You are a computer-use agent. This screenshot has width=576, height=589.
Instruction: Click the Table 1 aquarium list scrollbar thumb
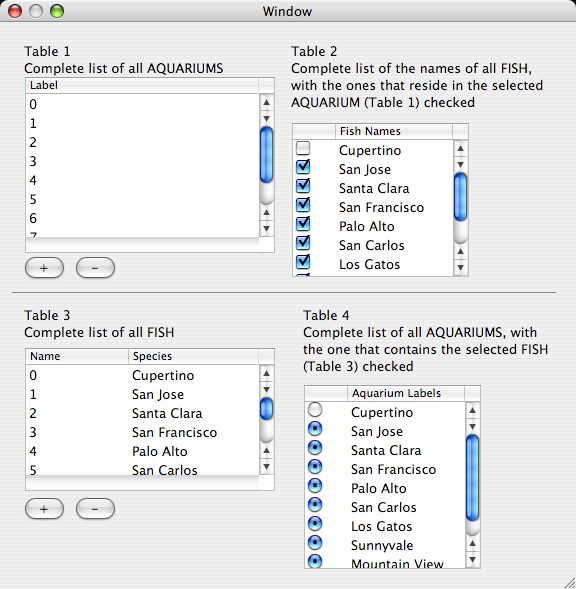(266, 155)
